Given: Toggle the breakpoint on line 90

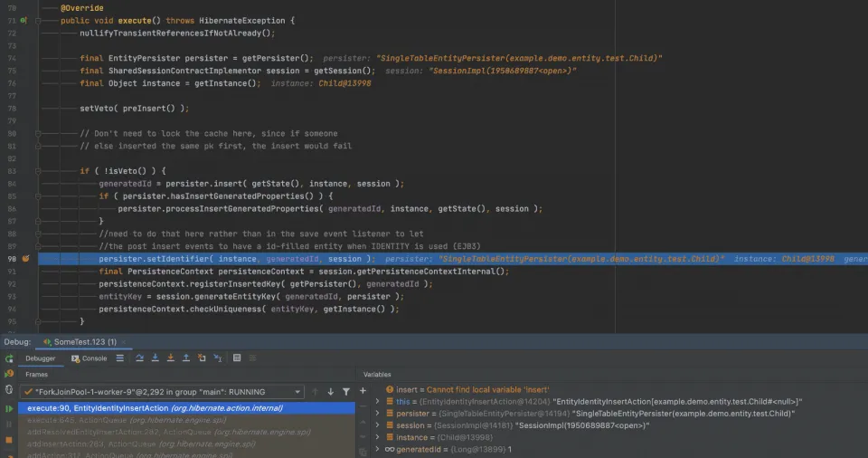Looking at the screenshot, I should pos(25,259).
